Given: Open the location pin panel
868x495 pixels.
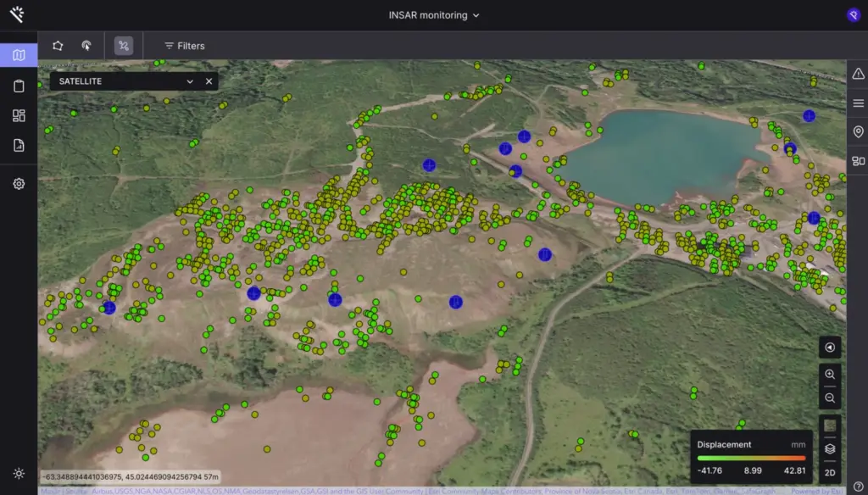Looking at the screenshot, I should (x=858, y=131).
